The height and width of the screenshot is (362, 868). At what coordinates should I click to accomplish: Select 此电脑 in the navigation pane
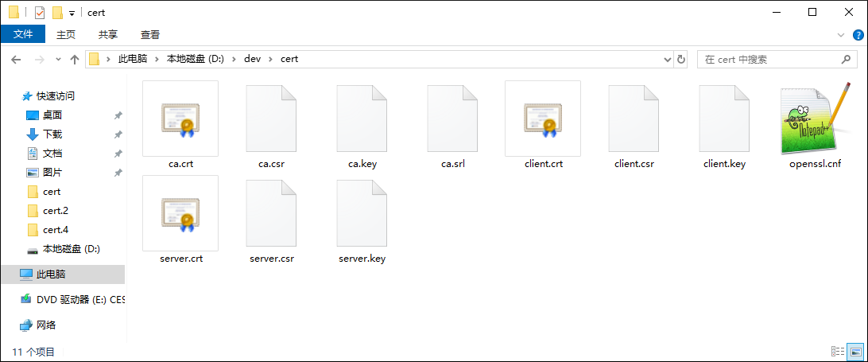51,274
